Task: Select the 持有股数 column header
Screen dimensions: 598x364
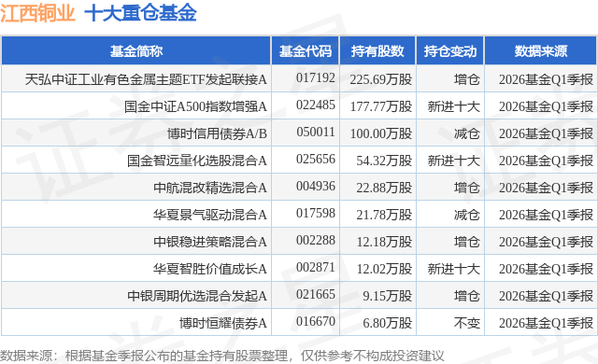Action: pos(377,51)
